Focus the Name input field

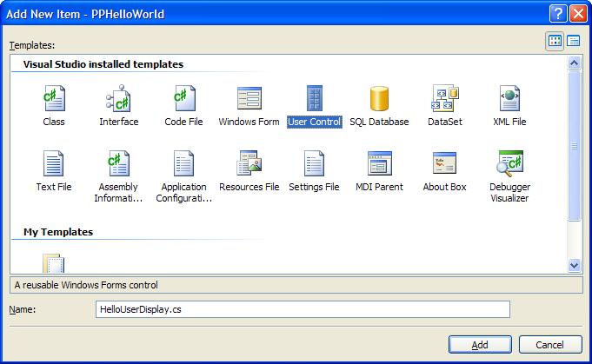(x=303, y=309)
